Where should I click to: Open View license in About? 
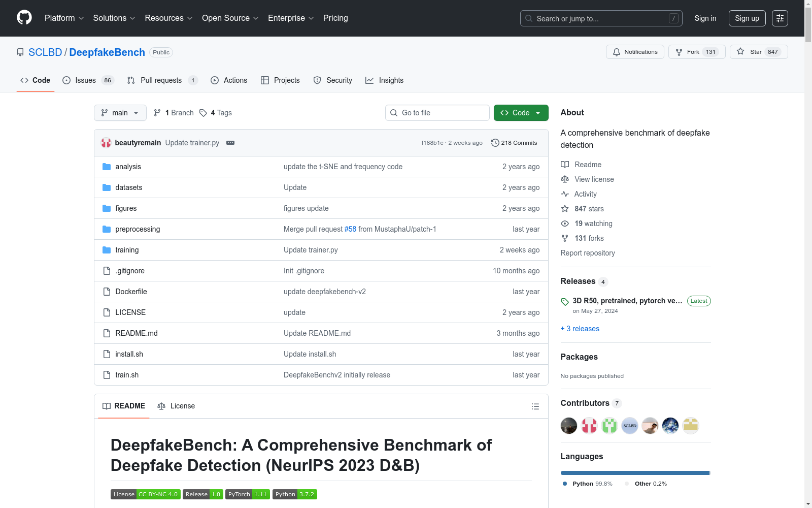tap(587, 179)
